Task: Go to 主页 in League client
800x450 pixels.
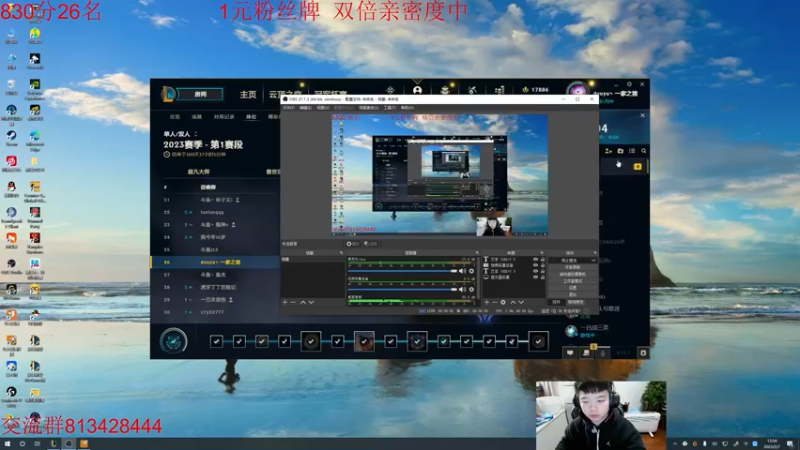Action: (248, 94)
